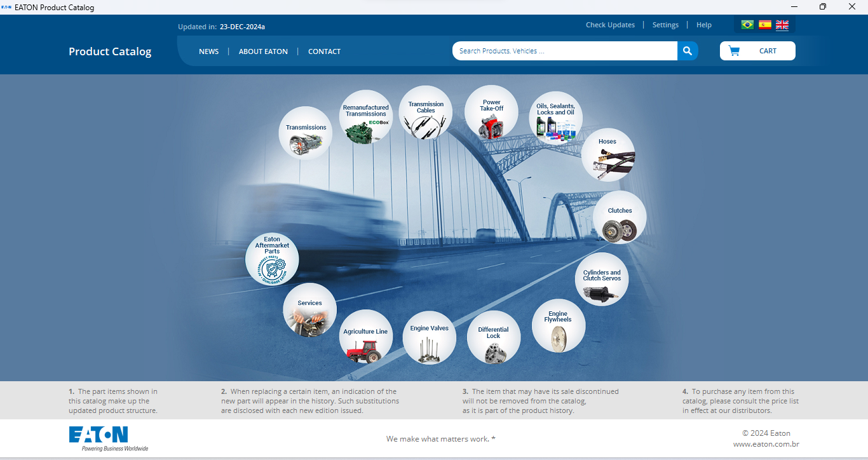The width and height of the screenshot is (868, 460).
Task: Click the magnifying glass search button
Action: (688, 51)
